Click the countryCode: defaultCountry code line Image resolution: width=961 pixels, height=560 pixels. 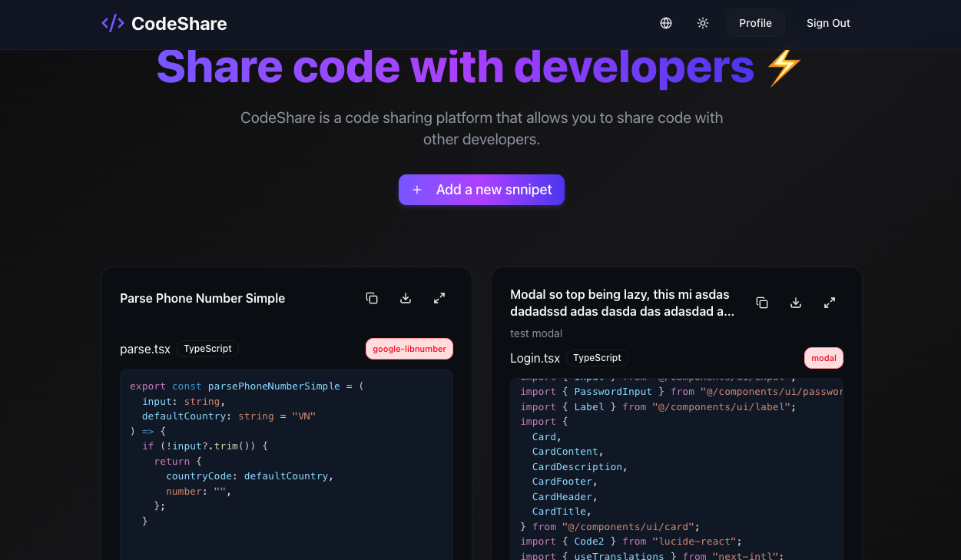tap(250, 476)
